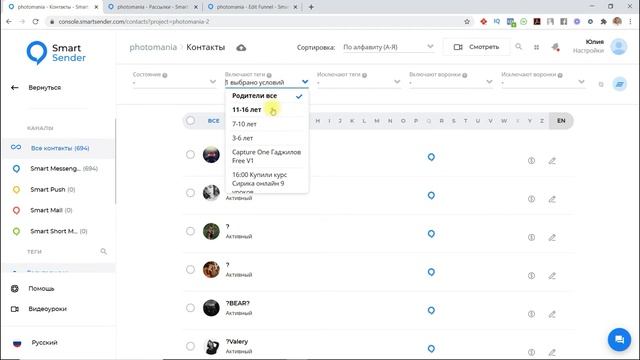Click the Смотреть video button

476,47
